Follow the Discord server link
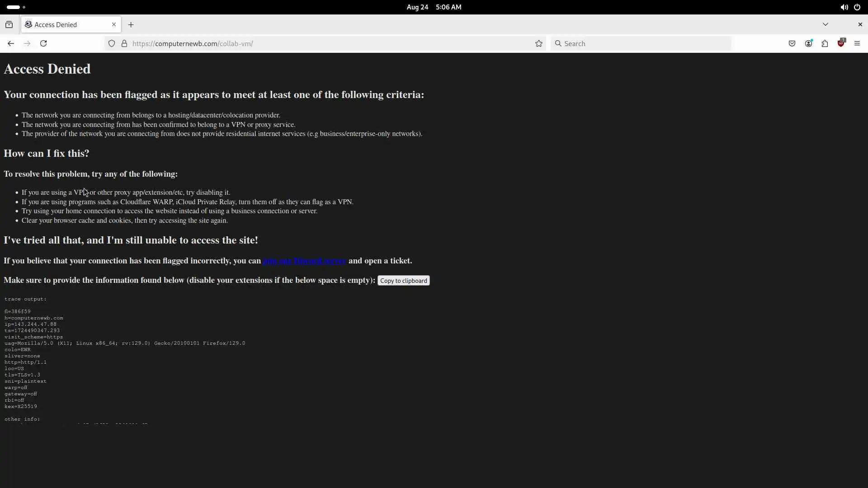Image resolution: width=868 pixels, height=488 pixels. 304,261
